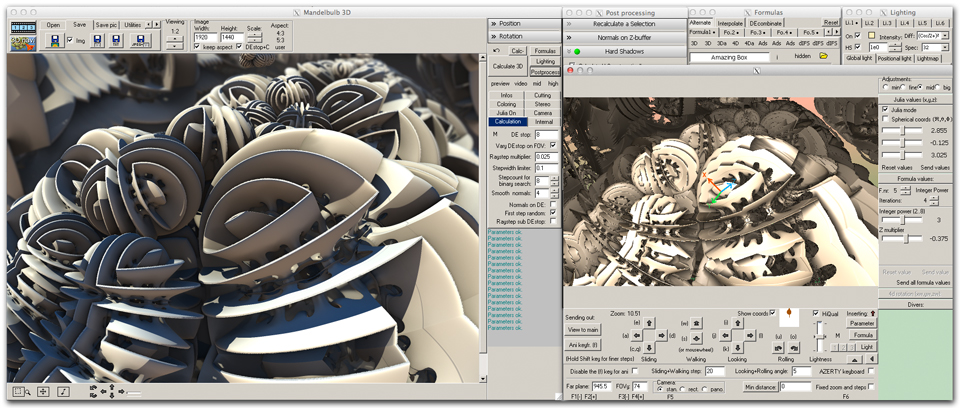Screen dimensions: 960x408
Task: Click roll left arrow labeled (u)
Action: click(x=780, y=347)
